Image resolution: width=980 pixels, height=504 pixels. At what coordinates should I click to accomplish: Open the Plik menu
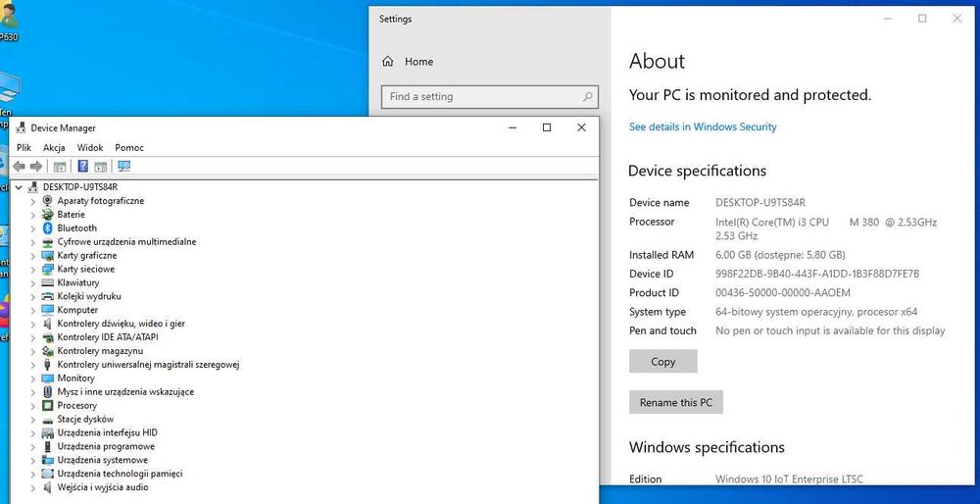point(24,148)
